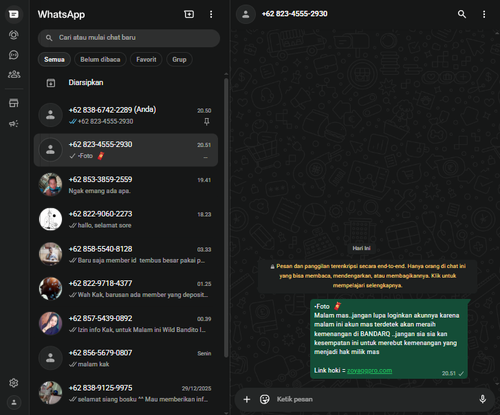This screenshot has width=500, height=415.
Task: Open chat +62 822-9060-2273
Action: pos(126,219)
